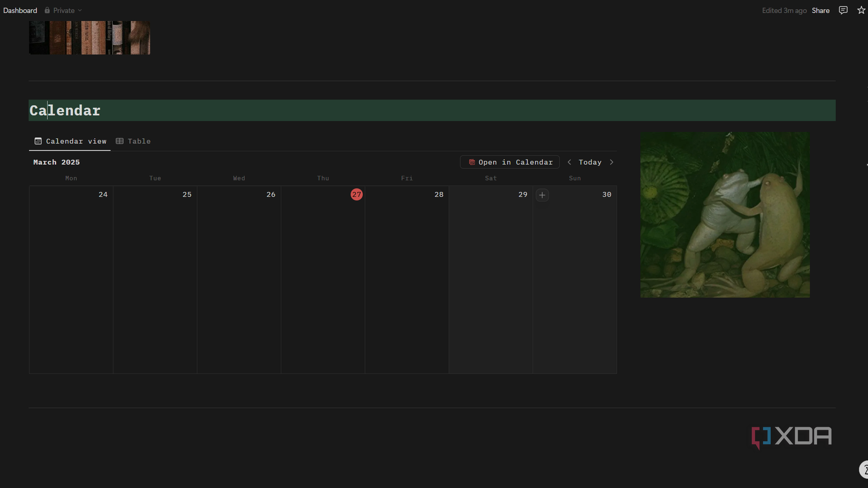
Task: Go to the next month arrow
Action: (x=612, y=162)
